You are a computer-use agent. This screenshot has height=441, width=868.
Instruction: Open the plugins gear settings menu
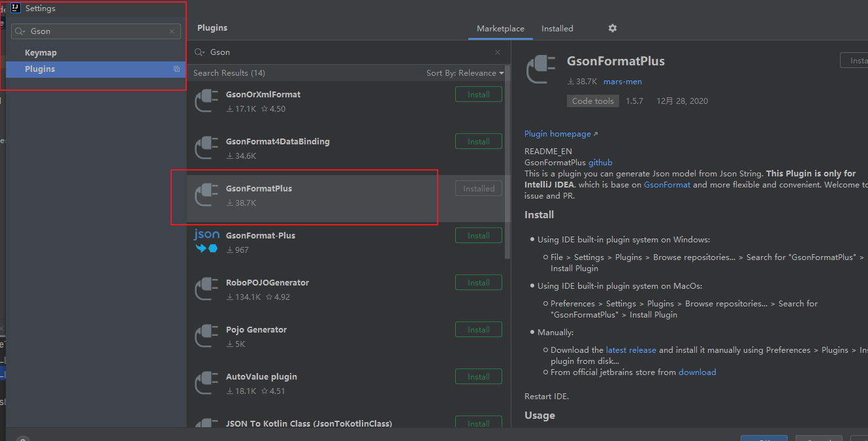click(612, 28)
